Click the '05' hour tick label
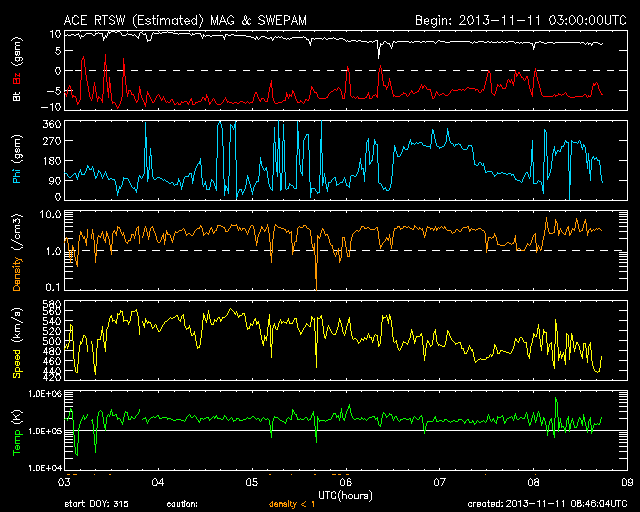640x512 pixels. click(x=252, y=483)
